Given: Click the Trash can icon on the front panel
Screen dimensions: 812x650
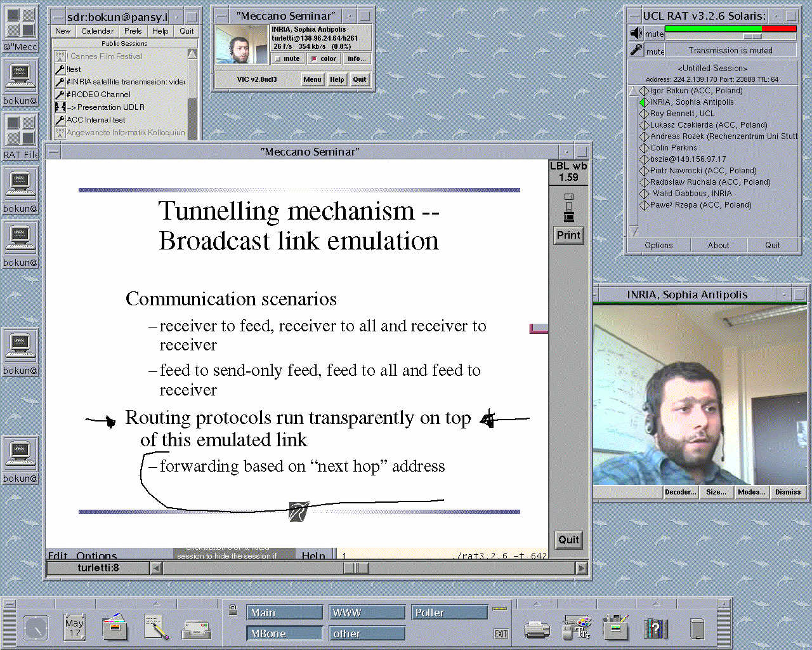Looking at the screenshot, I should click(x=697, y=628).
